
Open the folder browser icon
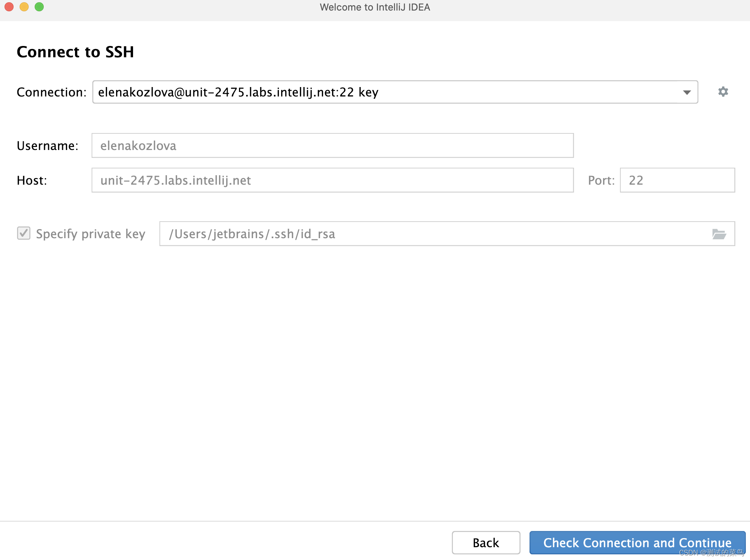pyautogui.click(x=719, y=233)
